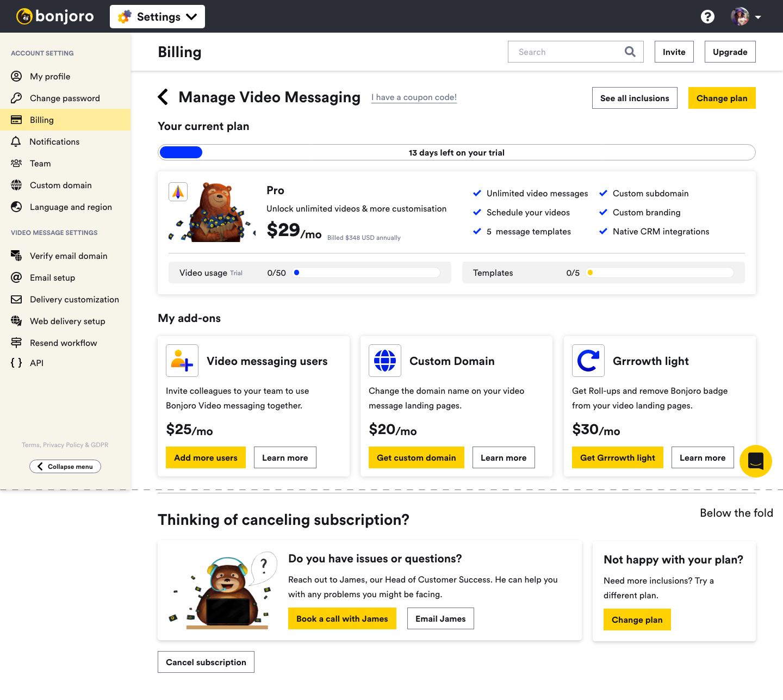Click Get custom domain button
Screen dimensions: 783x700
[417, 457]
